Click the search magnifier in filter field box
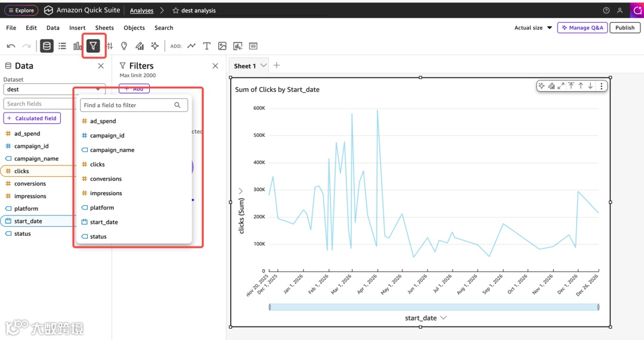Viewport: 644px width, 340px height. 177,105
